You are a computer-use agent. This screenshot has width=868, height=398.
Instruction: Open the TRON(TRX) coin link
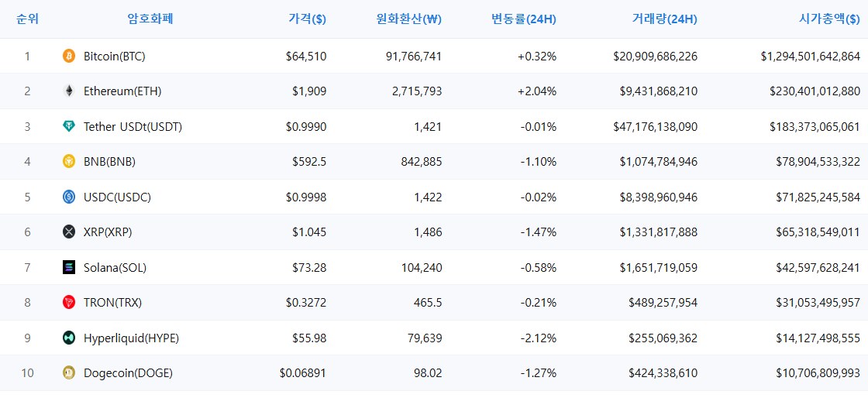[113, 302]
